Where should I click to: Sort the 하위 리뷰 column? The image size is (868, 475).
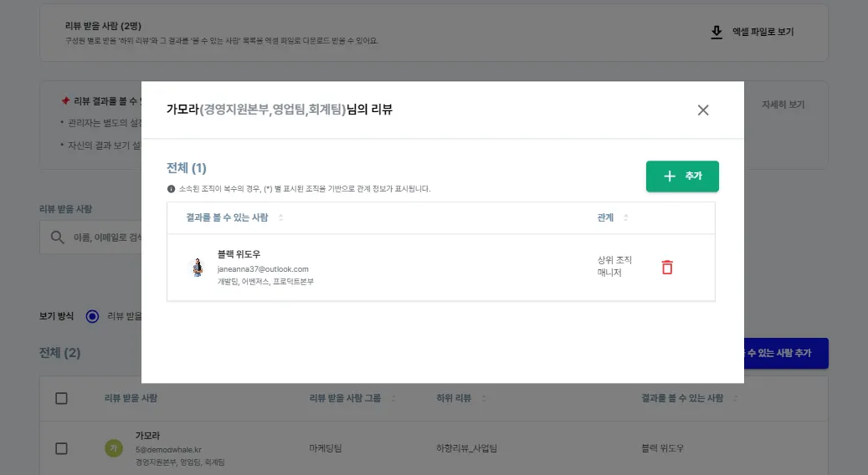click(x=484, y=398)
